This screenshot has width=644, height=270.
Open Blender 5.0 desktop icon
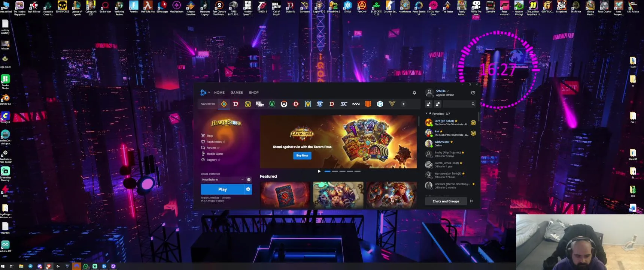[5, 99]
